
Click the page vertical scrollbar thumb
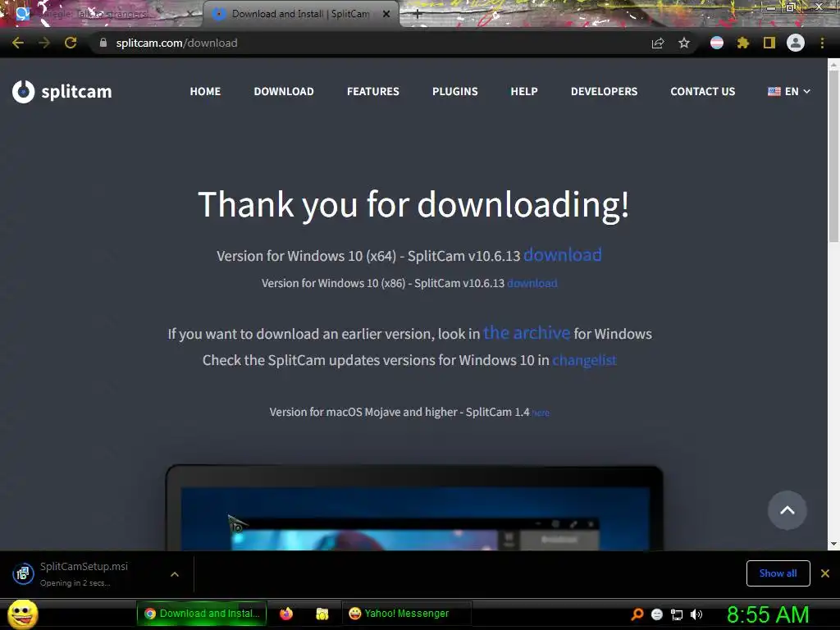click(833, 157)
